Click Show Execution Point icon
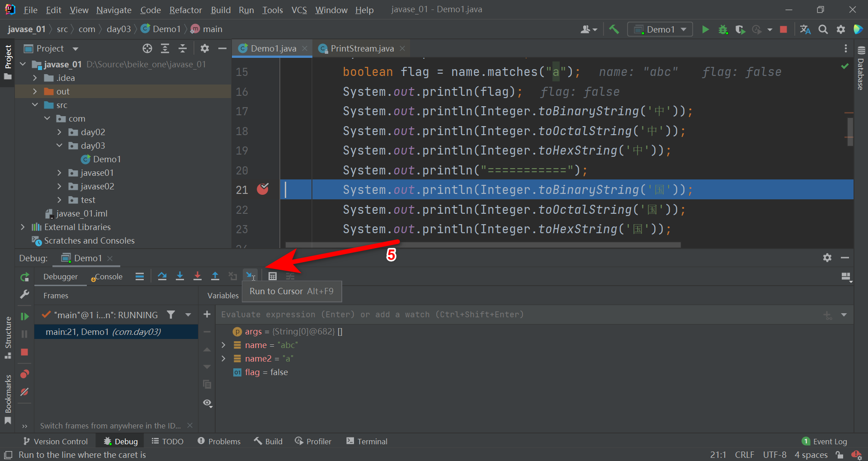Screen dimensions: 868x461 point(140,276)
